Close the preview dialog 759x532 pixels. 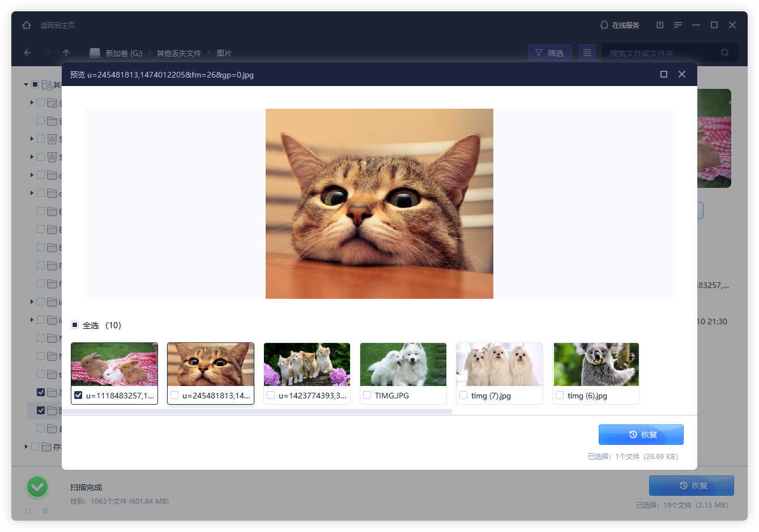[x=682, y=74]
